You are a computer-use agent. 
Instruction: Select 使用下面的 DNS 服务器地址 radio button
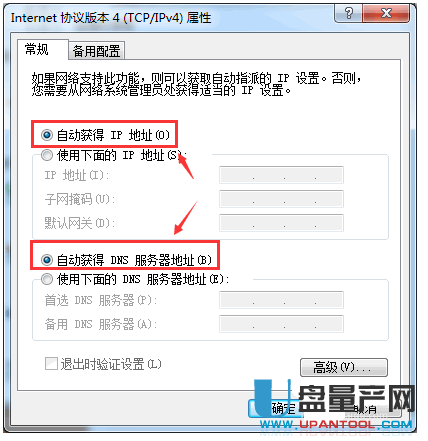point(47,279)
